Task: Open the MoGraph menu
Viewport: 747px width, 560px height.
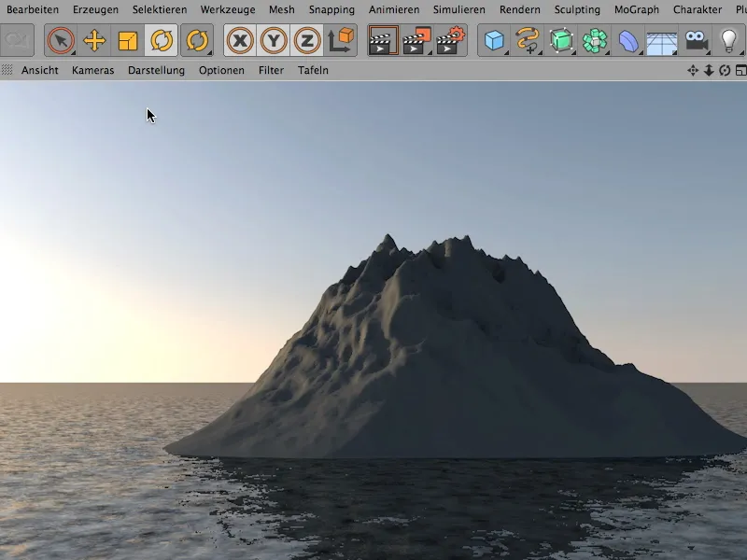Action: click(x=637, y=9)
